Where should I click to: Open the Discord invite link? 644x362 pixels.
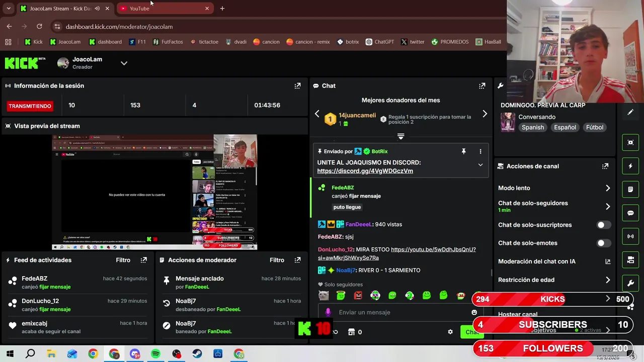click(365, 171)
